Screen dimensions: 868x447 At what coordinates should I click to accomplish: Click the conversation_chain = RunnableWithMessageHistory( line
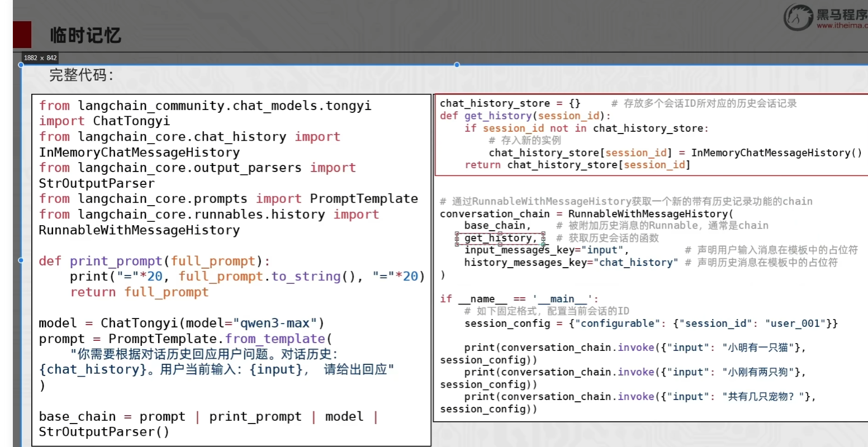coord(587,214)
